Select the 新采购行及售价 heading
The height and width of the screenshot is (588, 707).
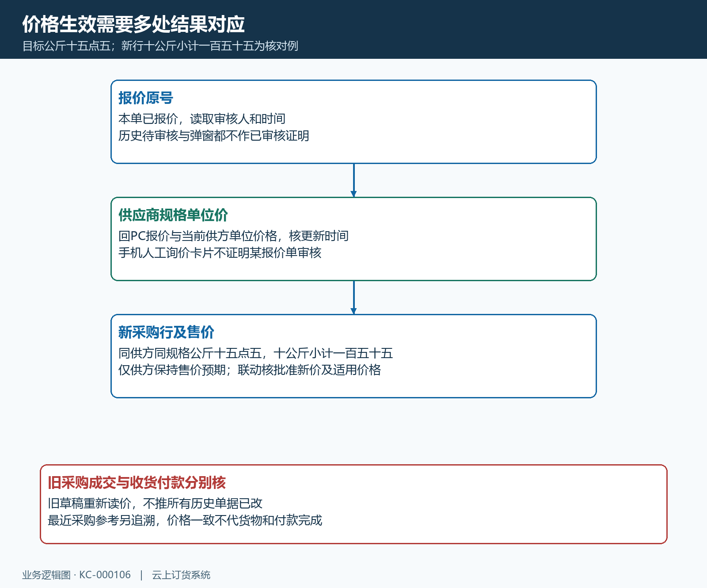click(166, 332)
